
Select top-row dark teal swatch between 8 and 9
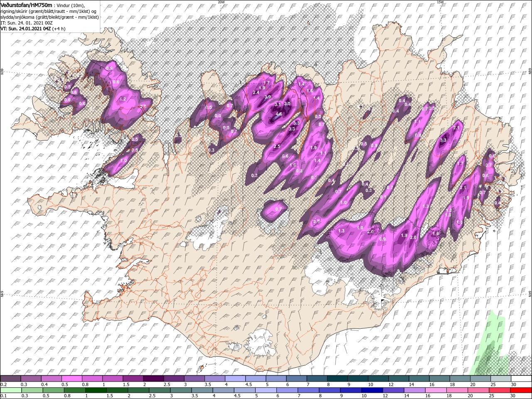tap(337, 379)
